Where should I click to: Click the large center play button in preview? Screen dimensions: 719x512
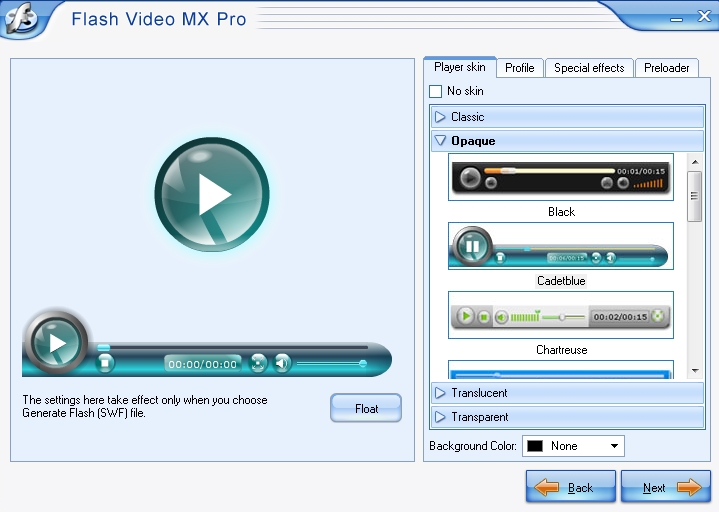(x=212, y=195)
